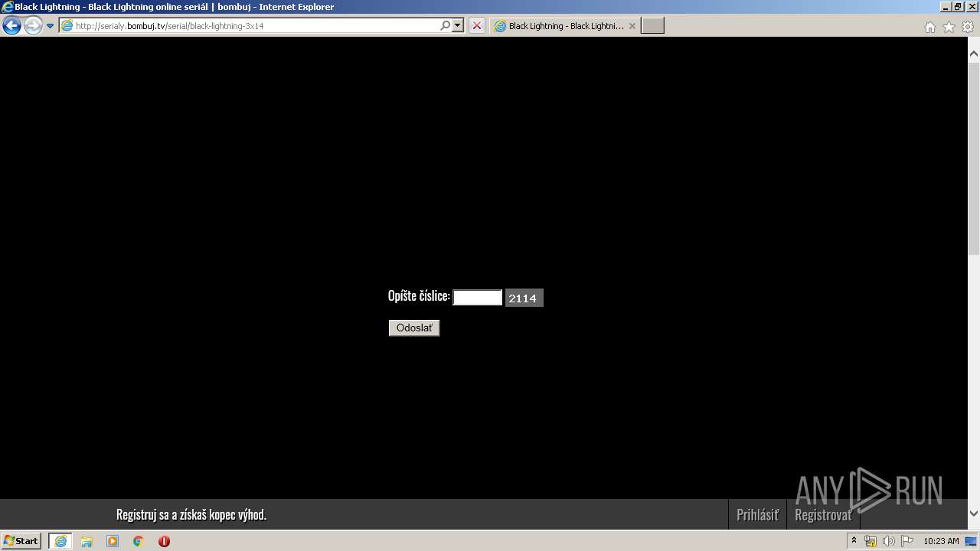Screen dimensions: 980x551
Task: Expand the address bar autocomplete dropdown
Action: [458, 25]
